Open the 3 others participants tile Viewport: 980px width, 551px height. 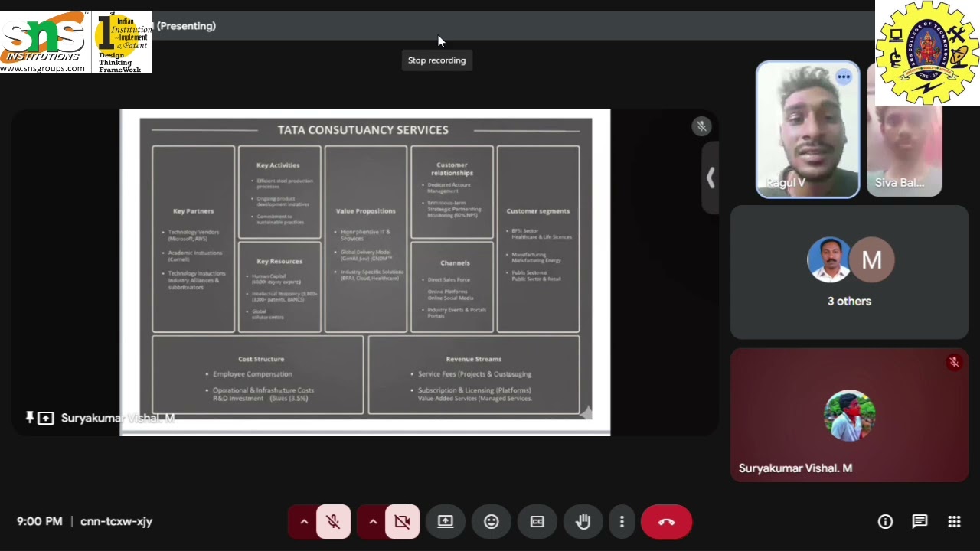click(849, 272)
